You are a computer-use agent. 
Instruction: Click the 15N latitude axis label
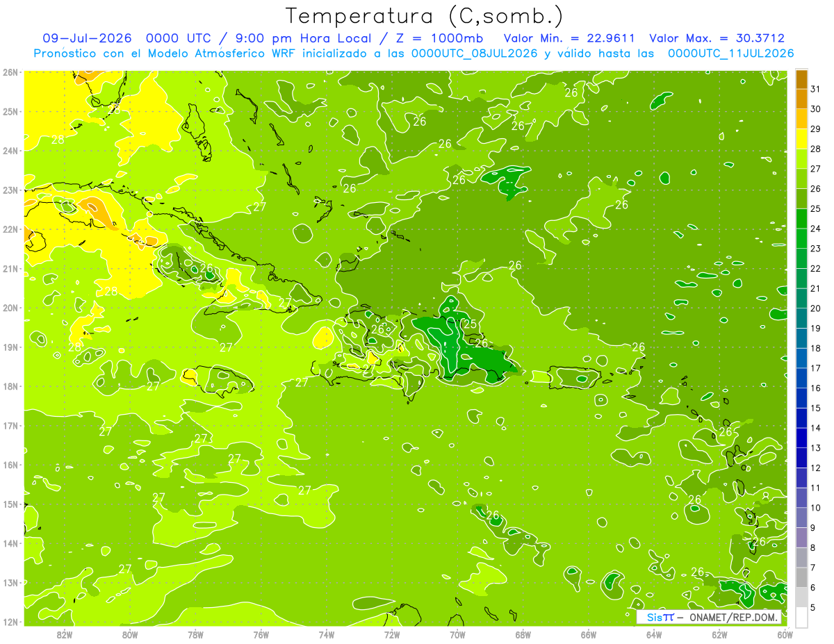[10, 504]
